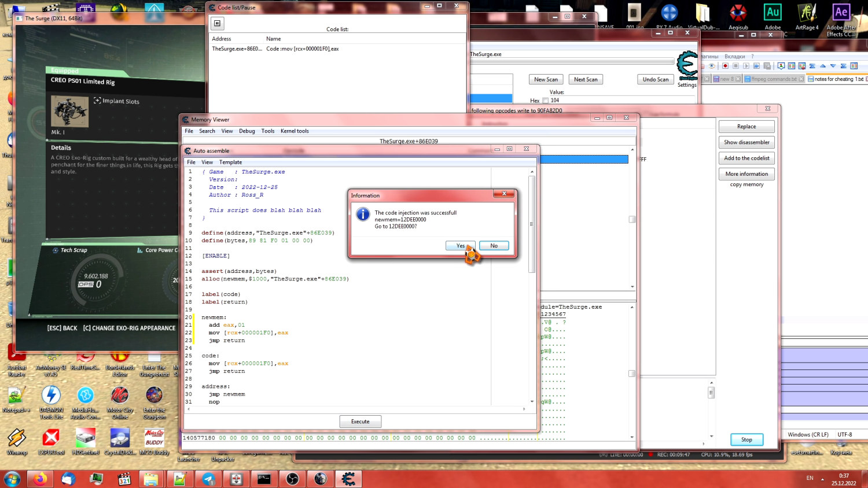Click Show disassembler button
The width and height of the screenshot is (868, 488).
[746, 142]
